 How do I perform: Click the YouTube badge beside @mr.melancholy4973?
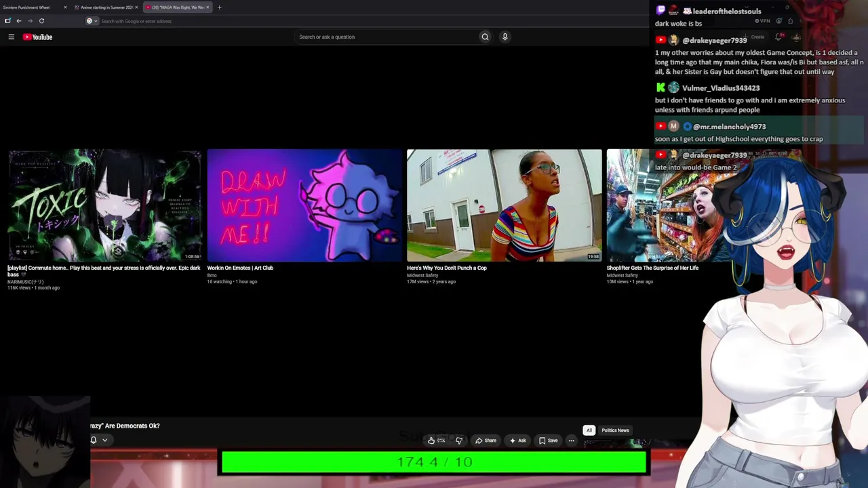pos(660,126)
